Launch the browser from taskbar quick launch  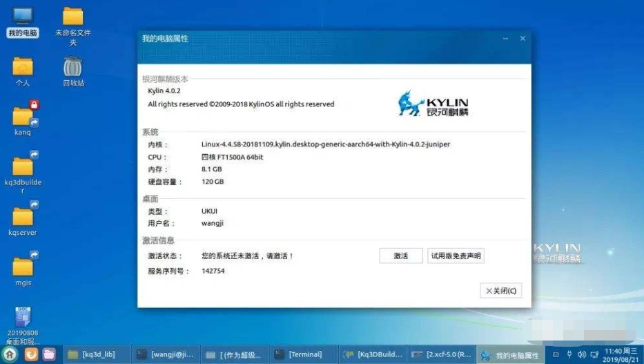(x=31, y=354)
